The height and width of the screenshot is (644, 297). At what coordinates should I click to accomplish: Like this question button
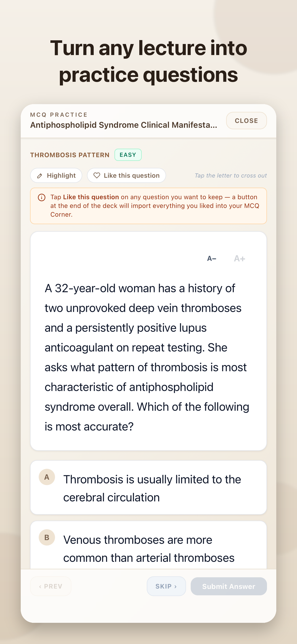(126, 176)
